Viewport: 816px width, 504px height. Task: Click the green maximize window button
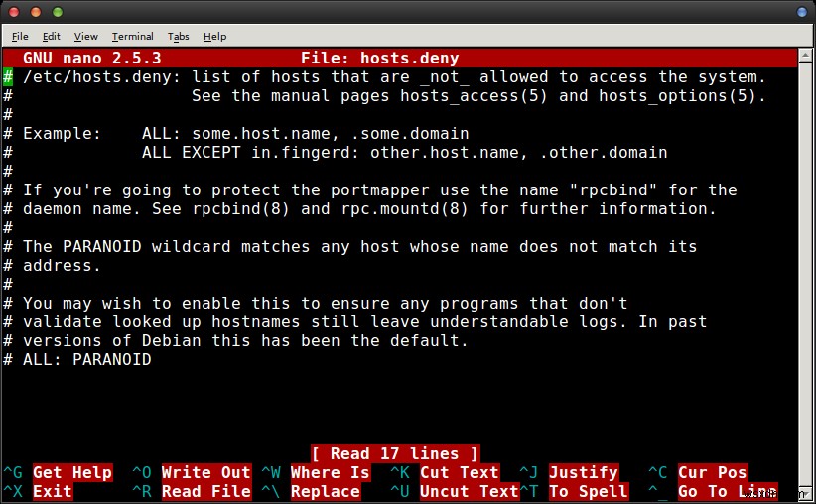point(58,12)
